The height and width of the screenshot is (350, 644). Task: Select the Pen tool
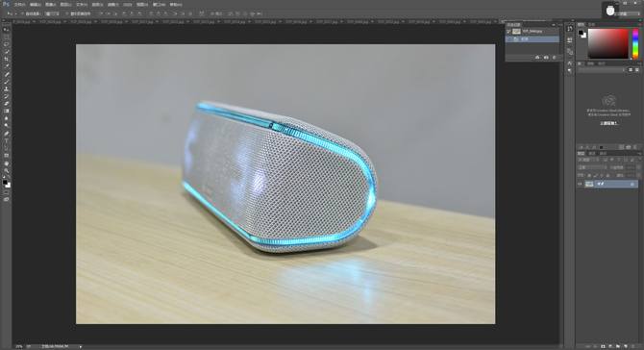[x=6, y=134]
